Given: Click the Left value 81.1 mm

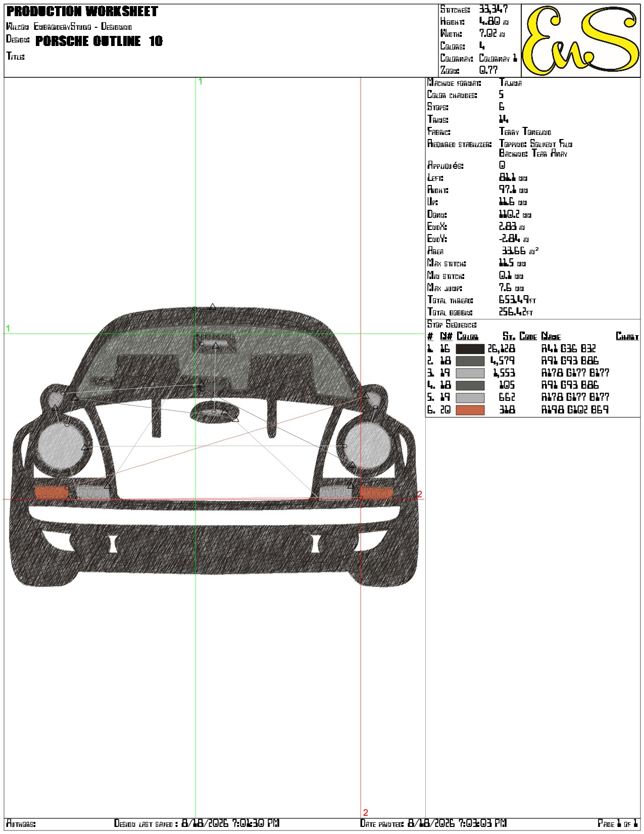Looking at the screenshot, I should [x=513, y=177].
